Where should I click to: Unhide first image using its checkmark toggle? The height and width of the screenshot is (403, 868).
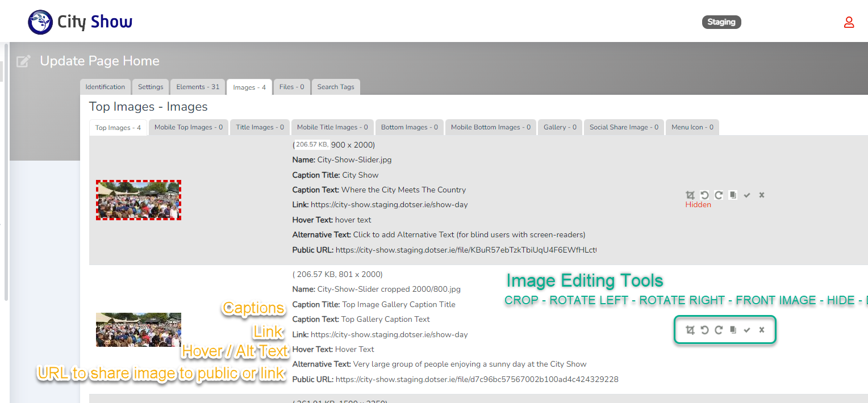pos(747,195)
